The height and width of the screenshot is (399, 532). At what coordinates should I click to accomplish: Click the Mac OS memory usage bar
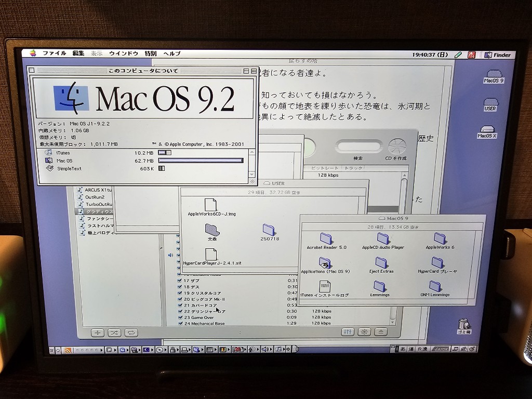point(201,161)
